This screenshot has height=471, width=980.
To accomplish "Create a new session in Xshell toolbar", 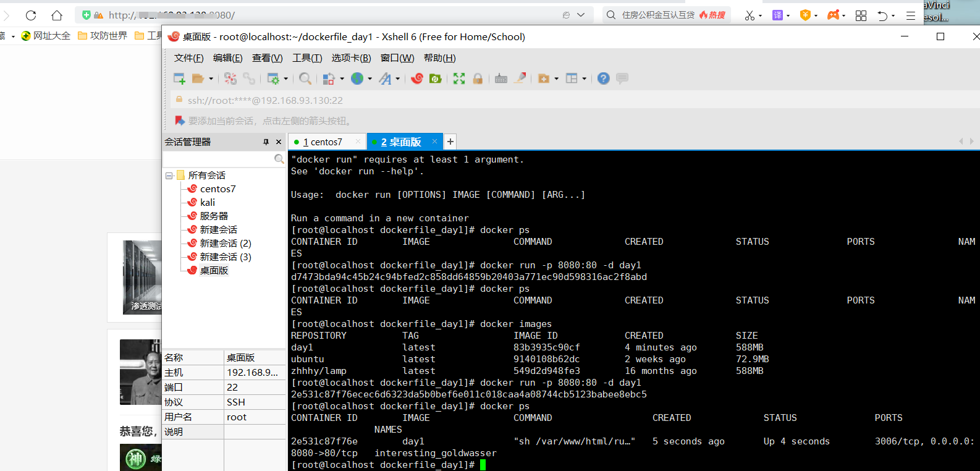I will 179,78.
